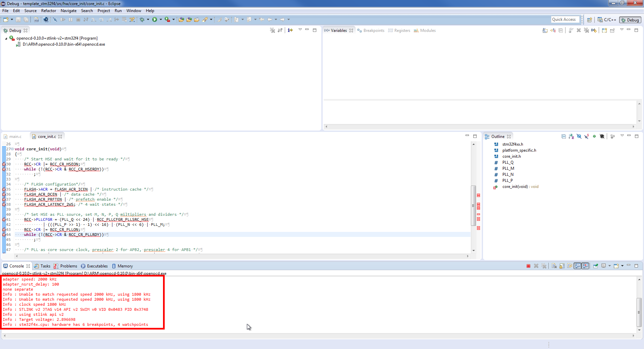The height and width of the screenshot is (349, 644).
Task: Click the Clear Console icon
Action: point(554,266)
